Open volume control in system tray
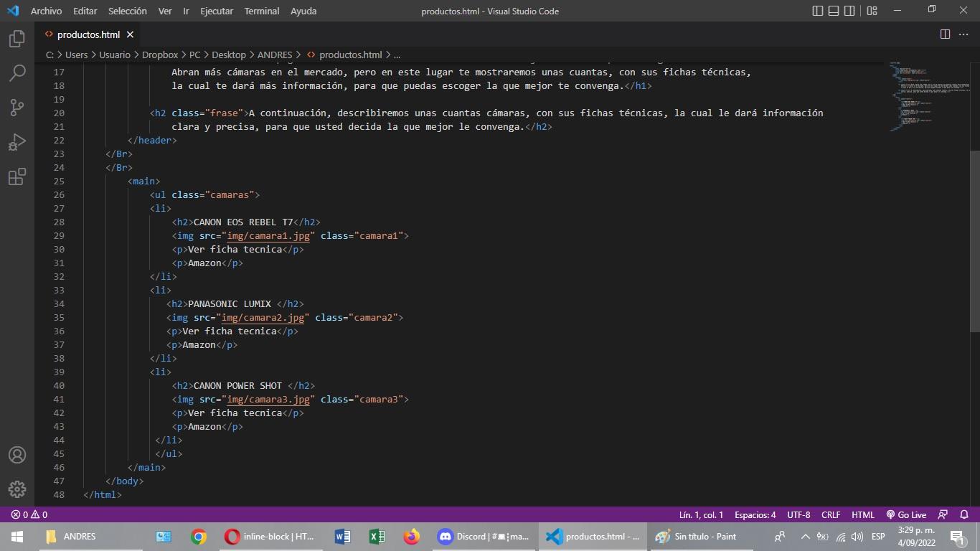The width and height of the screenshot is (980, 551). coord(857,537)
